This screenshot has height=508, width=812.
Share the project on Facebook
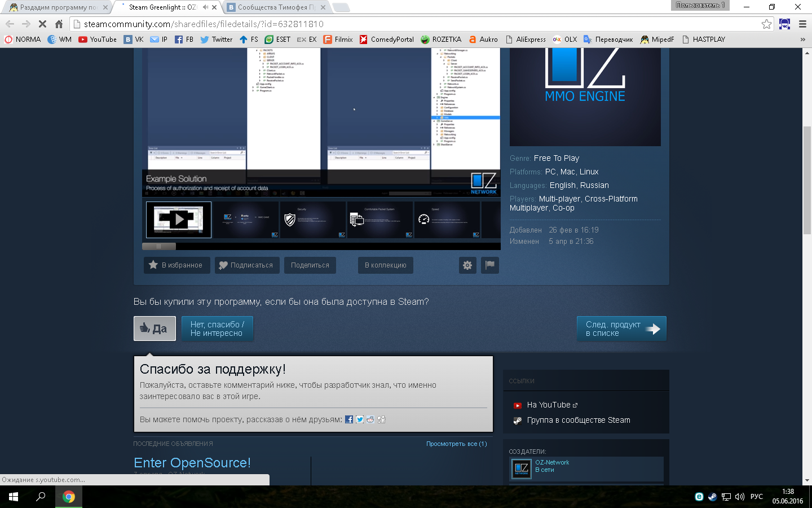(x=349, y=419)
